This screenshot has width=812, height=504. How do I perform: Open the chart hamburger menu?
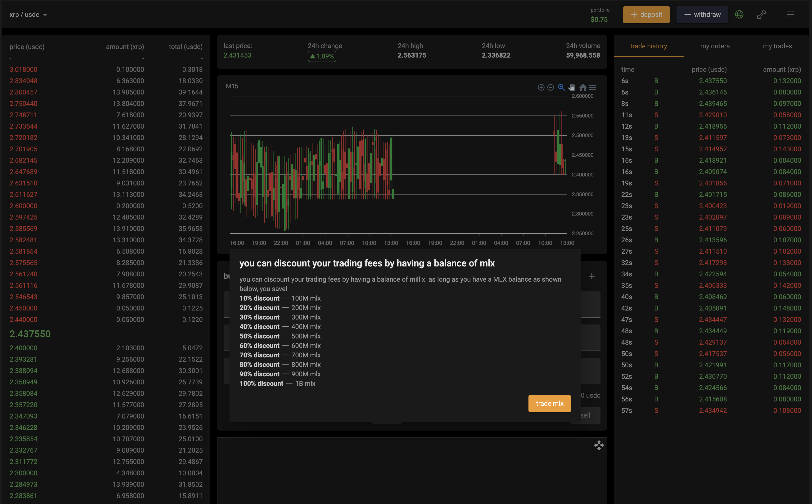(x=592, y=87)
